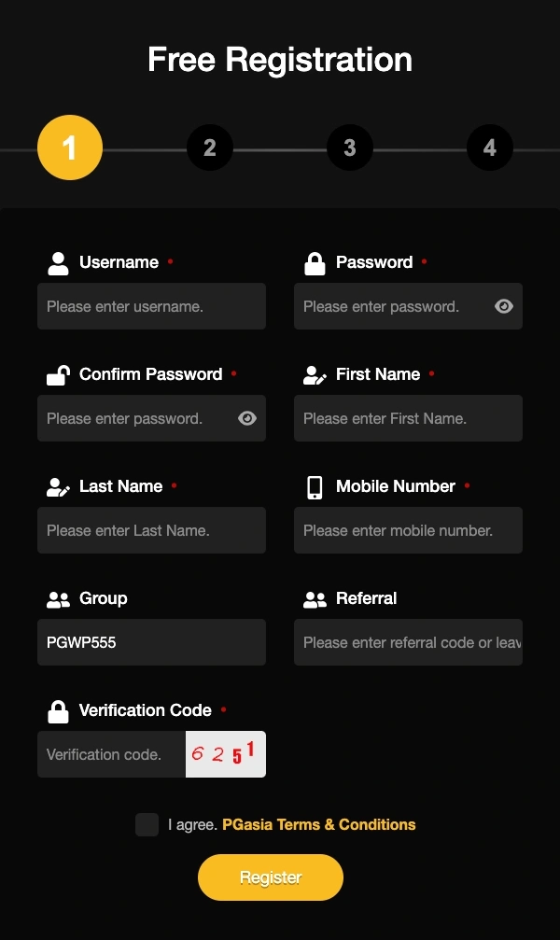Toggle visibility of the Password field
Image resolution: width=560 pixels, height=940 pixels.
(503, 306)
